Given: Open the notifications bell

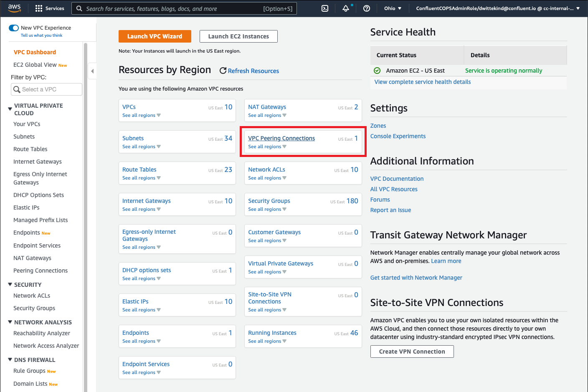Looking at the screenshot, I should [346, 8].
